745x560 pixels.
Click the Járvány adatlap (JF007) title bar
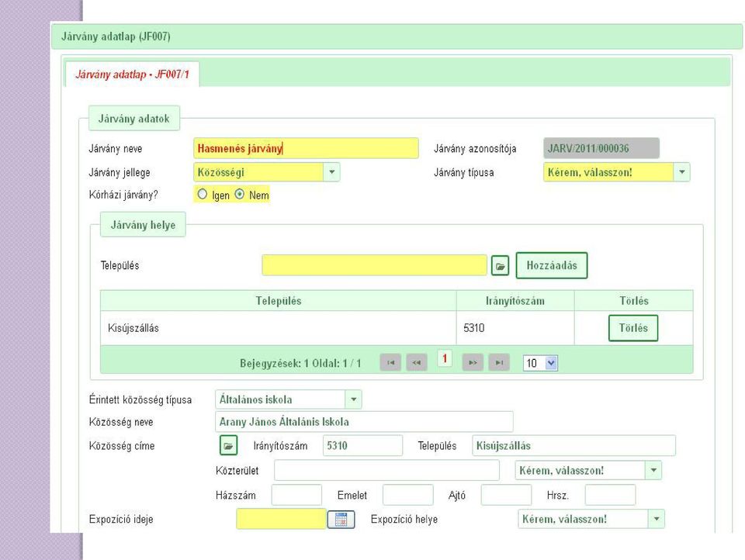tap(397, 36)
